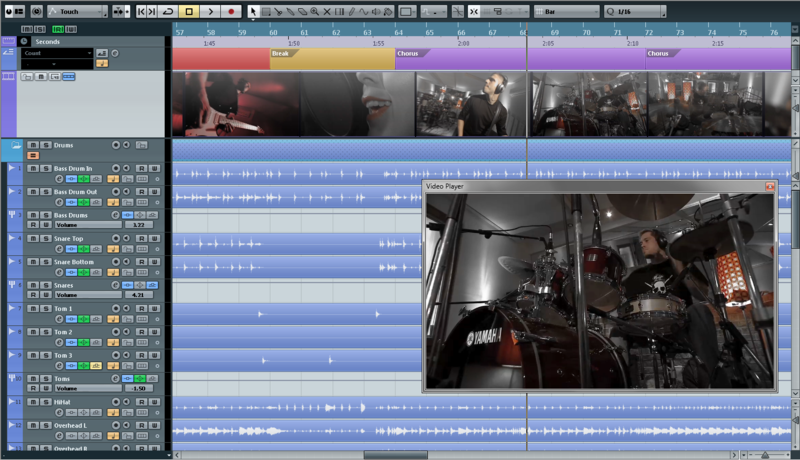Enable record on Bass Drum In
Viewport: 800px width, 460px height.
point(116,168)
